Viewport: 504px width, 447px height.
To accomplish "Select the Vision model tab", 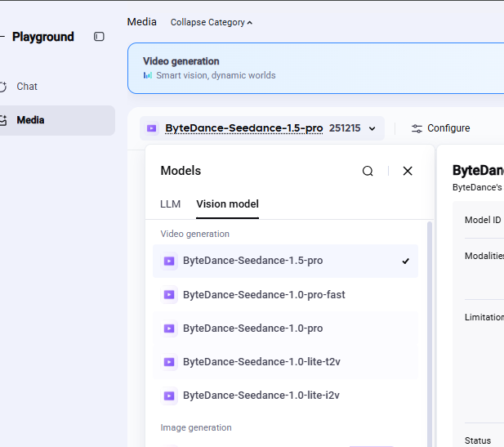I will (x=227, y=204).
